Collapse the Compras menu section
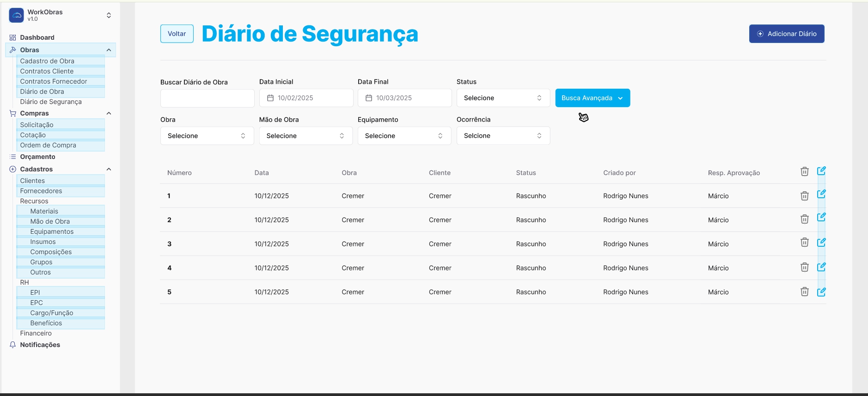This screenshot has width=868, height=396. coord(109,113)
